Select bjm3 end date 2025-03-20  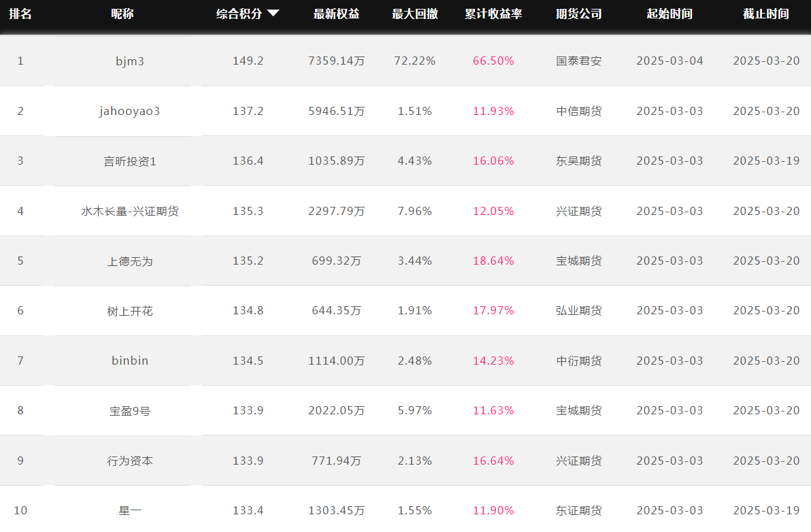[766, 61]
